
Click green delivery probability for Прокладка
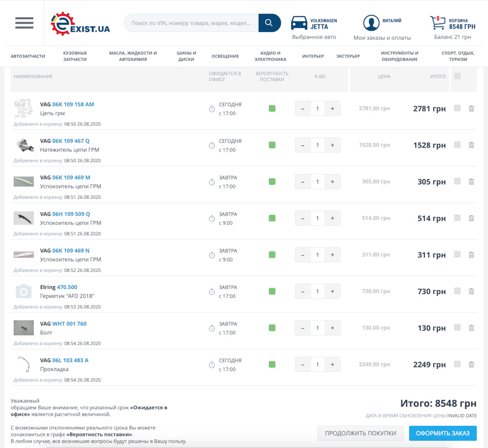(272, 365)
